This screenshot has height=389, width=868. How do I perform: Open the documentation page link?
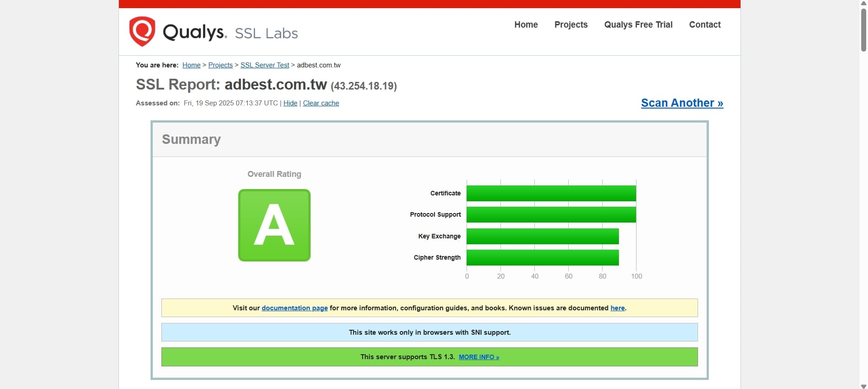coord(294,308)
